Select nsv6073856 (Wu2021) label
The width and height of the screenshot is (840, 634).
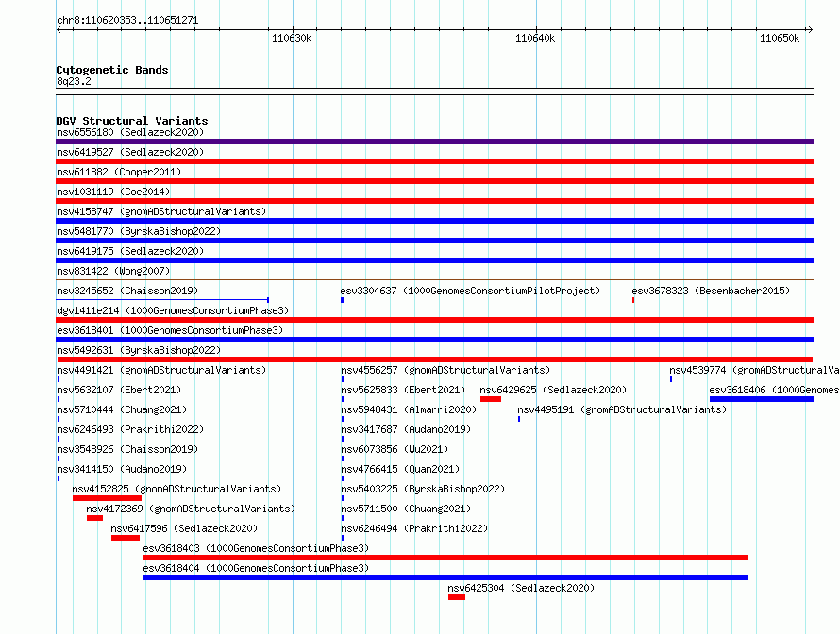[x=395, y=449]
